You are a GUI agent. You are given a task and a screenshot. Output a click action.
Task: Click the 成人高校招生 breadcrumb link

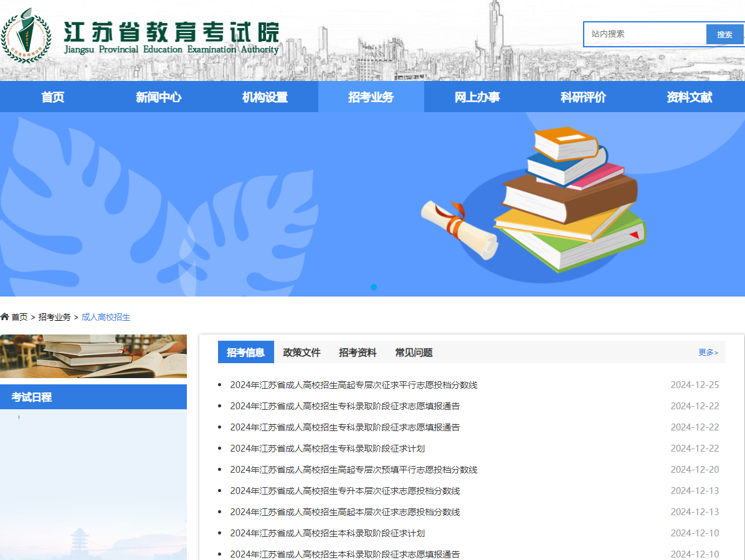click(x=105, y=317)
